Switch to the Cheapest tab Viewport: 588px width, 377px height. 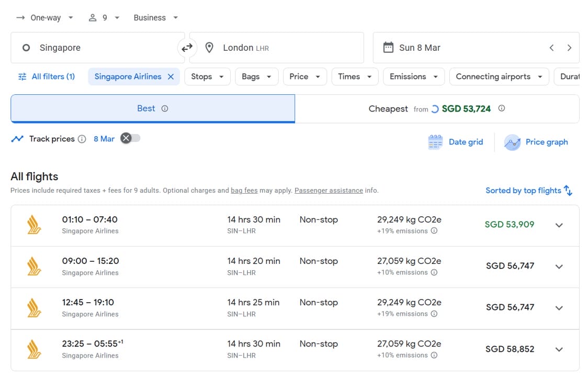click(437, 109)
